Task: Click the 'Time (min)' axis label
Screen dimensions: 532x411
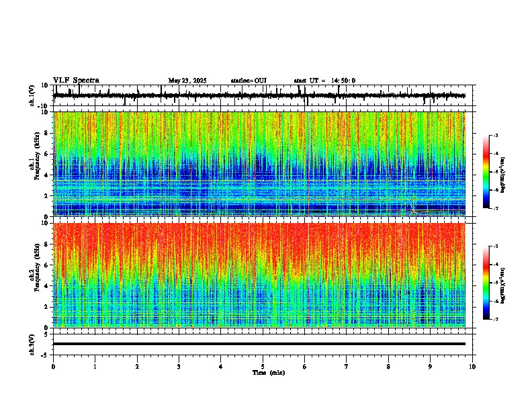Action: [x=269, y=373]
